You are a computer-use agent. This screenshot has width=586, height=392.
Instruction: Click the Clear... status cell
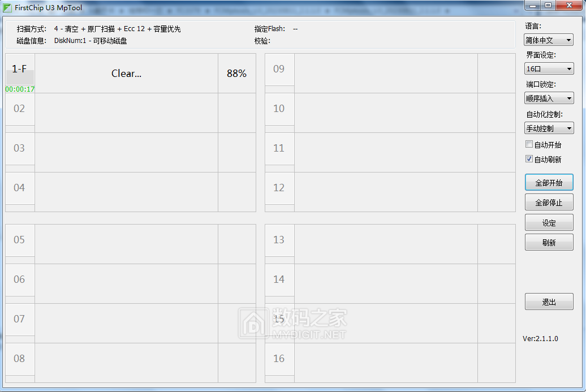pyautogui.click(x=126, y=74)
